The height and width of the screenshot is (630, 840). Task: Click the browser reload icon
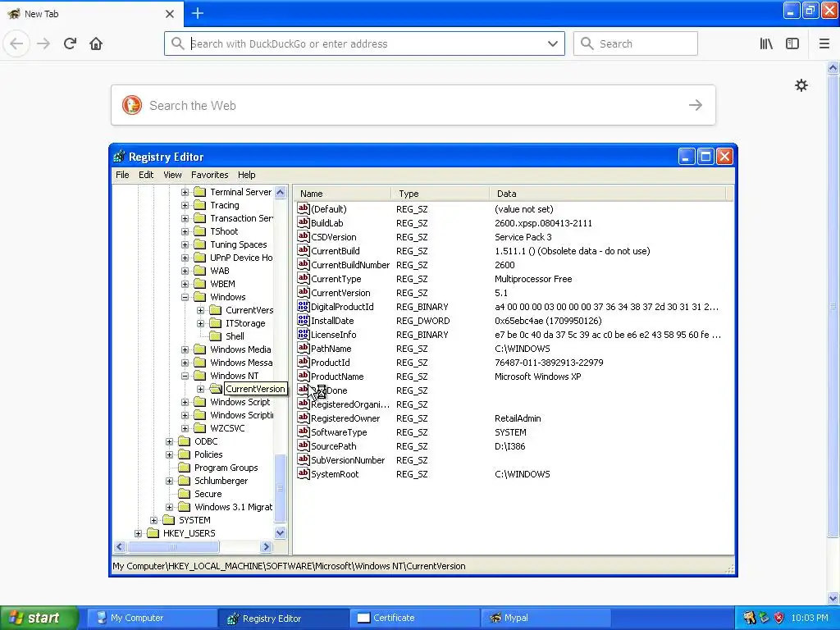tap(70, 43)
